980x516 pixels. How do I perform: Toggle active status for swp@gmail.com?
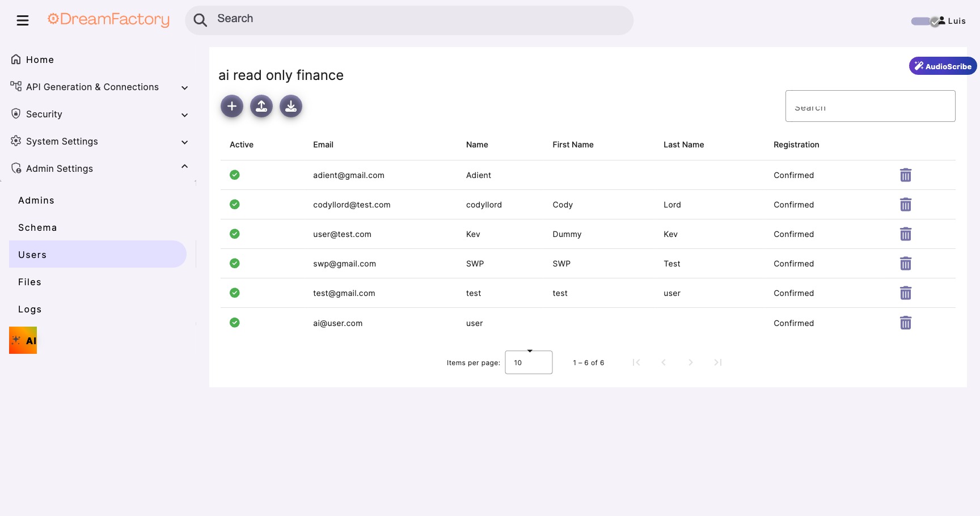[235, 263]
